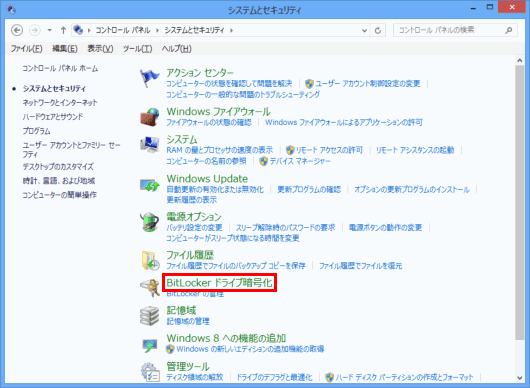Click the shield icon beside ハード ディスク パーティション
Image resolution: width=530 pixels, height=388 pixels.
[x=330, y=377]
